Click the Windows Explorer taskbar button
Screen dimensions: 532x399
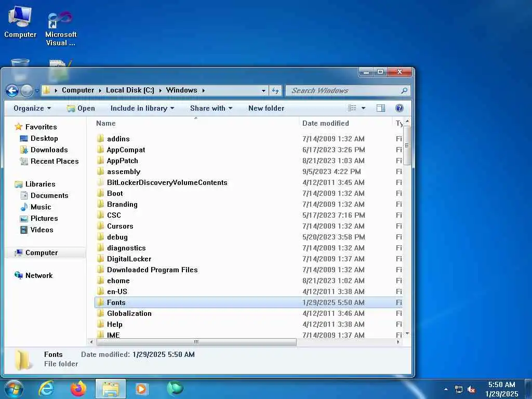[111, 389]
